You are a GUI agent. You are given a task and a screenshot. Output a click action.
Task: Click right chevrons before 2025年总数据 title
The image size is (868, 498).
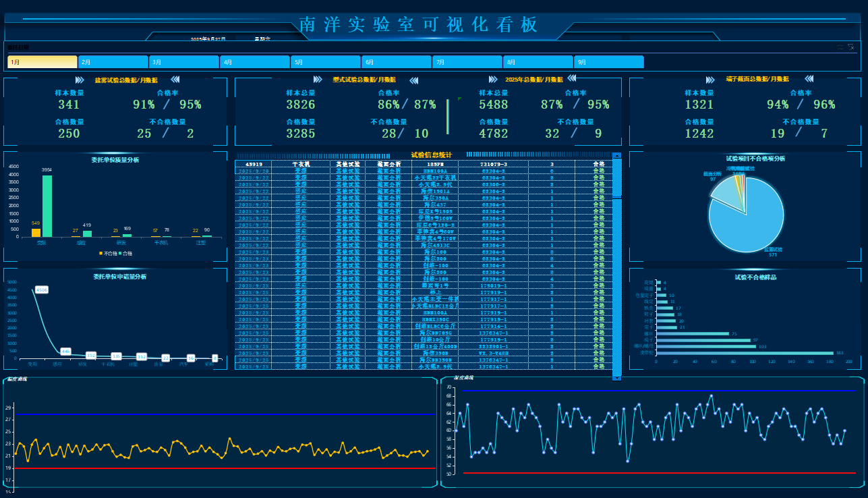pyautogui.click(x=493, y=80)
